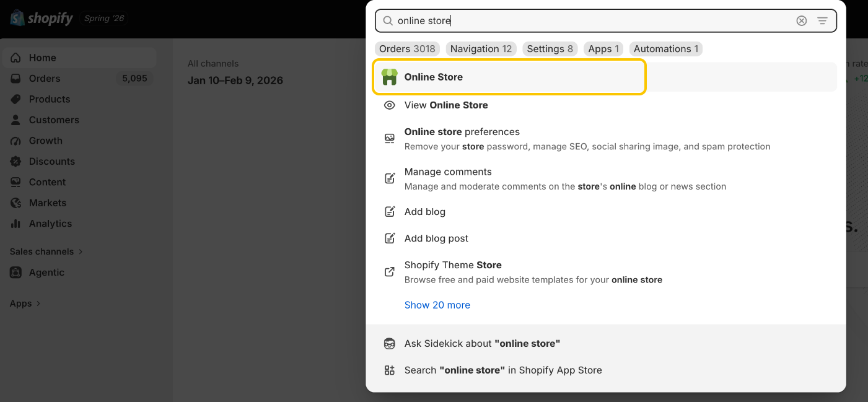Select View Online Store result
Viewport: 868px width, 402px height.
[606, 105]
